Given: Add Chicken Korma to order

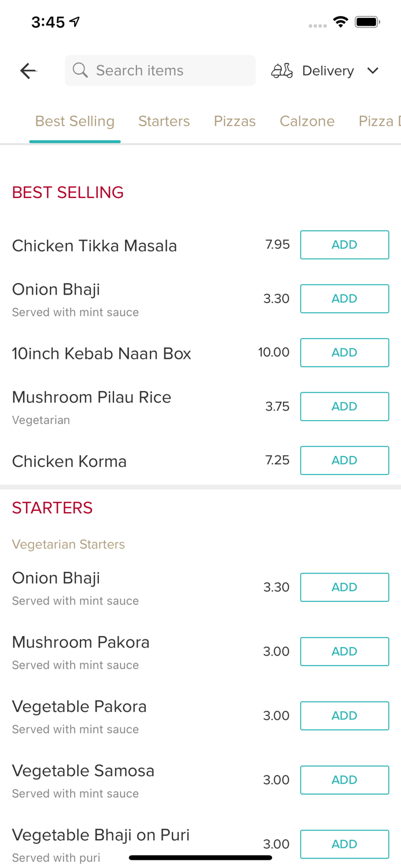Looking at the screenshot, I should pyautogui.click(x=344, y=460).
